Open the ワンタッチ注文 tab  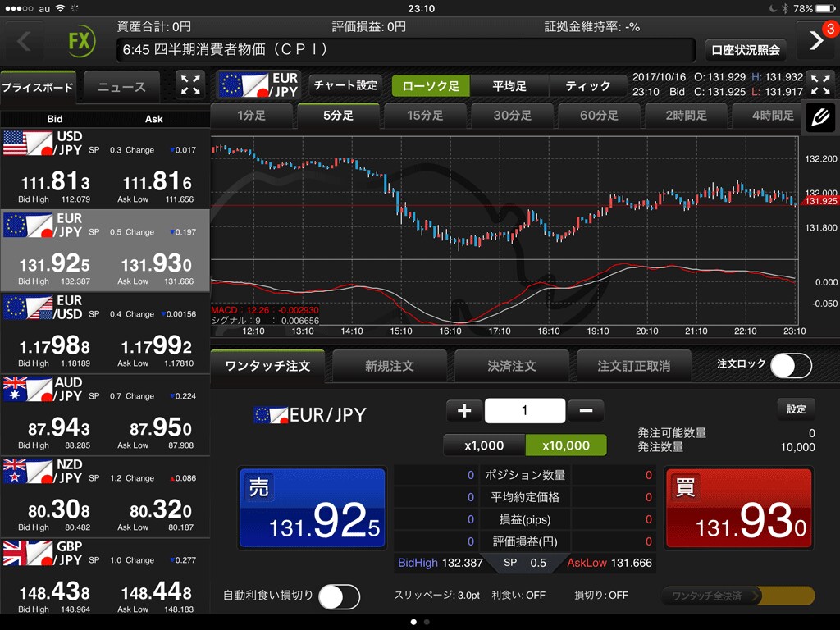click(x=267, y=366)
